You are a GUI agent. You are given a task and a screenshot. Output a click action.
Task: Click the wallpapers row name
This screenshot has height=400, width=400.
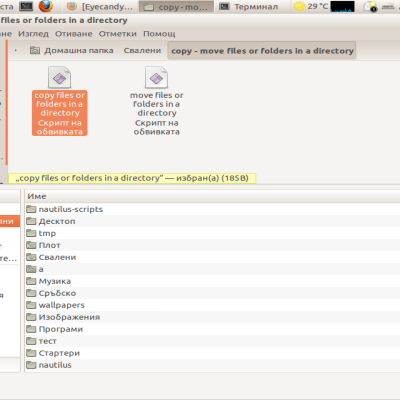point(62,305)
